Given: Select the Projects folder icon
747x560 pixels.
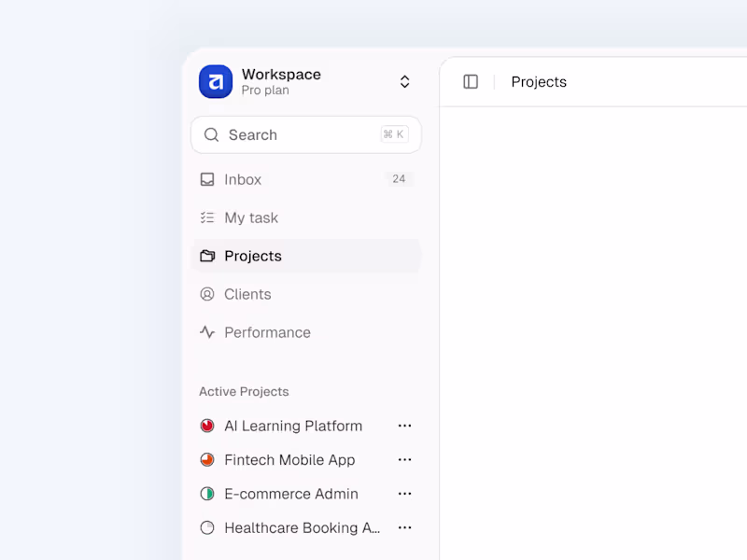Looking at the screenshot, I should [x=206, y=256].
